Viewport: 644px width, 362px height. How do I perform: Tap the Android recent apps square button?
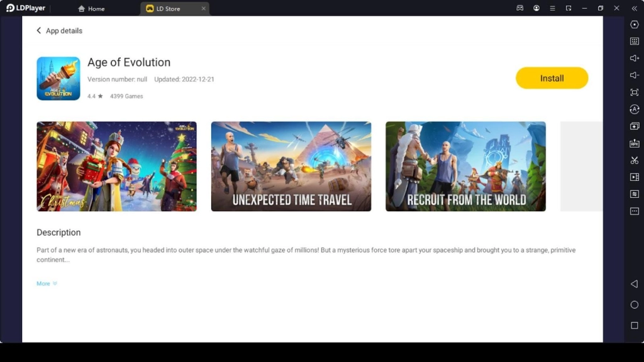pyautogui.click(x=634, y=326)
